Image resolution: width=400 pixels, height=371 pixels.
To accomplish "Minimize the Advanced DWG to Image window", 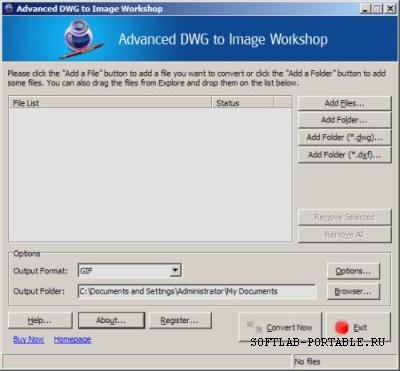I will coord(366,9).
